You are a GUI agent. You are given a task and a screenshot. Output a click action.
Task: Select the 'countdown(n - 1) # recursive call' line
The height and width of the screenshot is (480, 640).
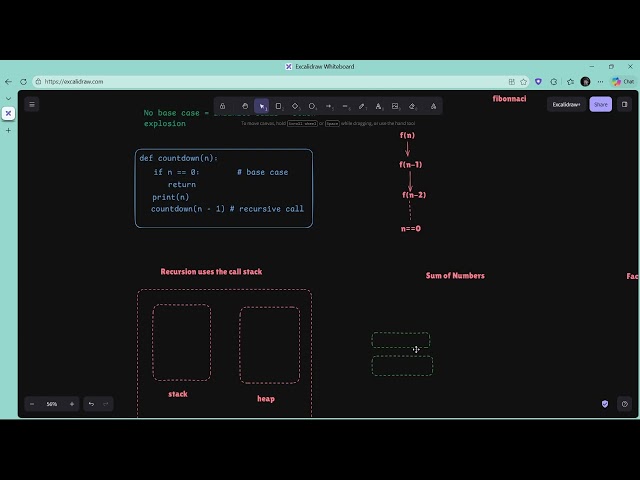click(227, 209)
